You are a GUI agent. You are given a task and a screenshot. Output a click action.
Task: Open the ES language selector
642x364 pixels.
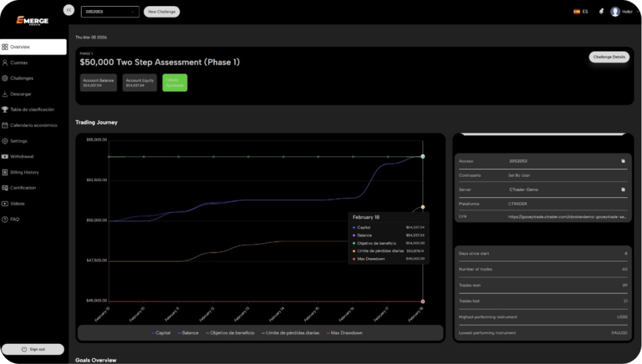point(585,11)
